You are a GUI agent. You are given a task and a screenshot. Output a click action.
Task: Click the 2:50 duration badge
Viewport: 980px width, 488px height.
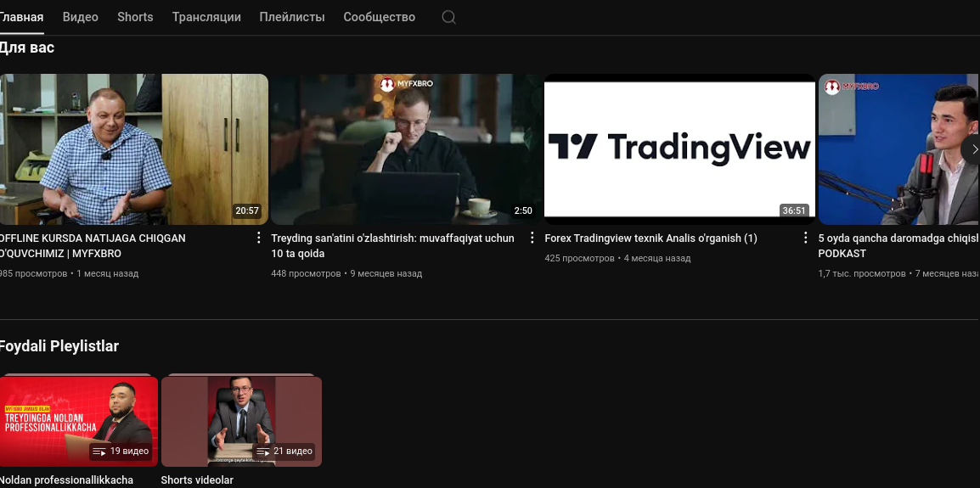tap(523, 210)
